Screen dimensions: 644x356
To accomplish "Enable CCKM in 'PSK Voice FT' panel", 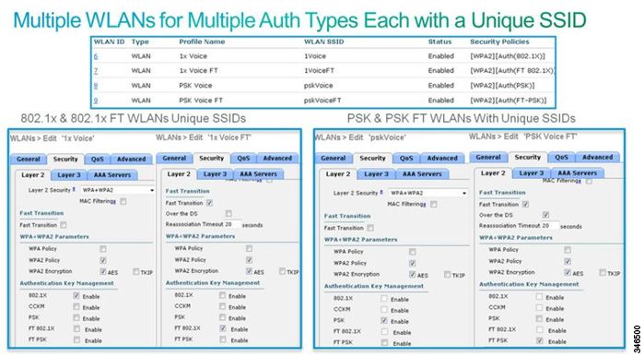I will click(539, 307).
